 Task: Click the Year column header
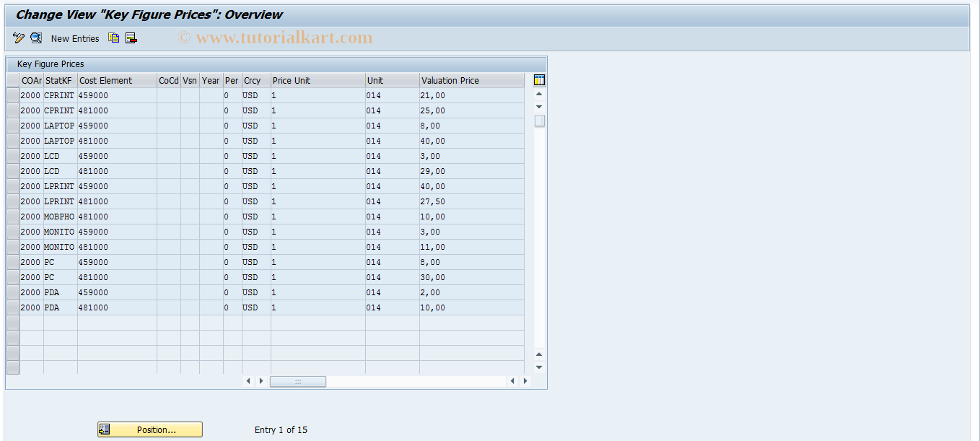(x=211, y=80)
